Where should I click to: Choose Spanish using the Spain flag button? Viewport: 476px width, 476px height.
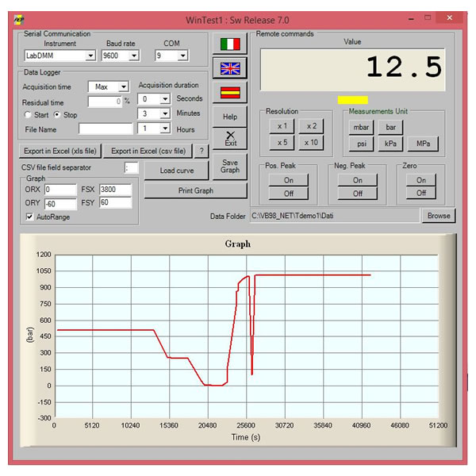(230, 92)
